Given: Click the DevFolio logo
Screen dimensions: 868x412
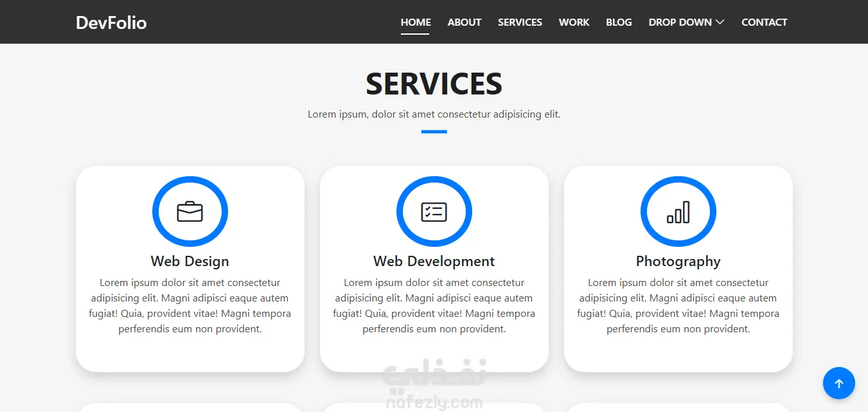Looking at the screenshot, I should (x=111, y=22).
